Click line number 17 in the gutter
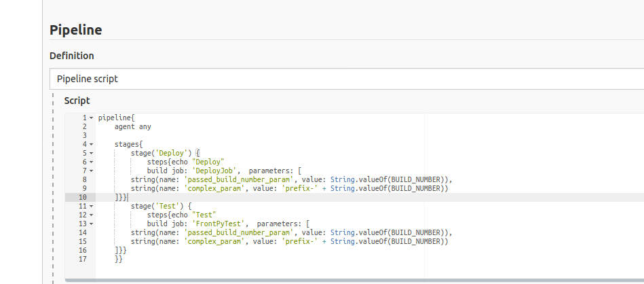 tap(83, 259)
